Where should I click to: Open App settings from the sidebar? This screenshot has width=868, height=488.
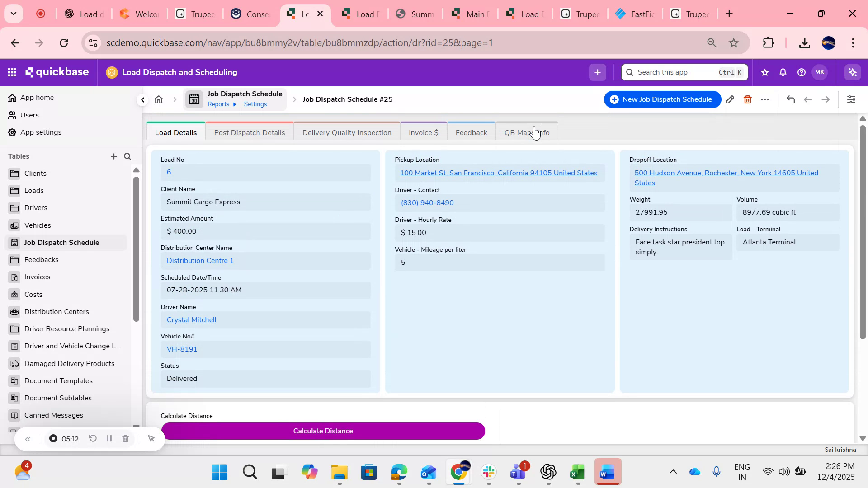41,132
